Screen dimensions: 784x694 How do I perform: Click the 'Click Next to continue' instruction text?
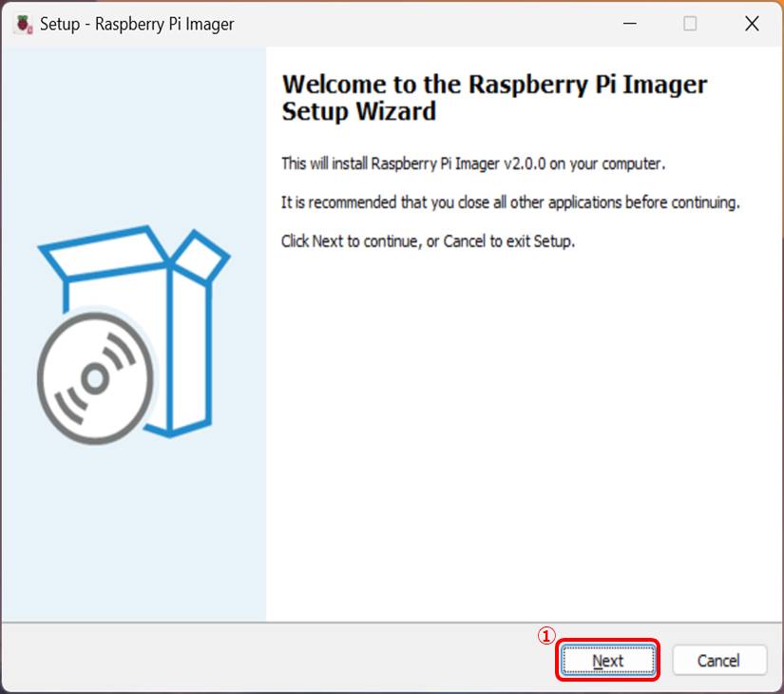428,241
